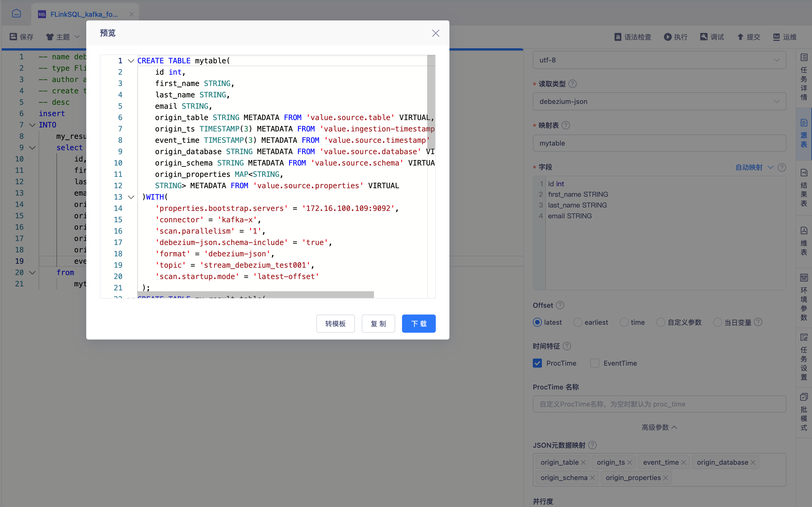Uncheck the ProcTime checkbox
The width and height of the screenshot is (812, 507).
coord(538,363)
